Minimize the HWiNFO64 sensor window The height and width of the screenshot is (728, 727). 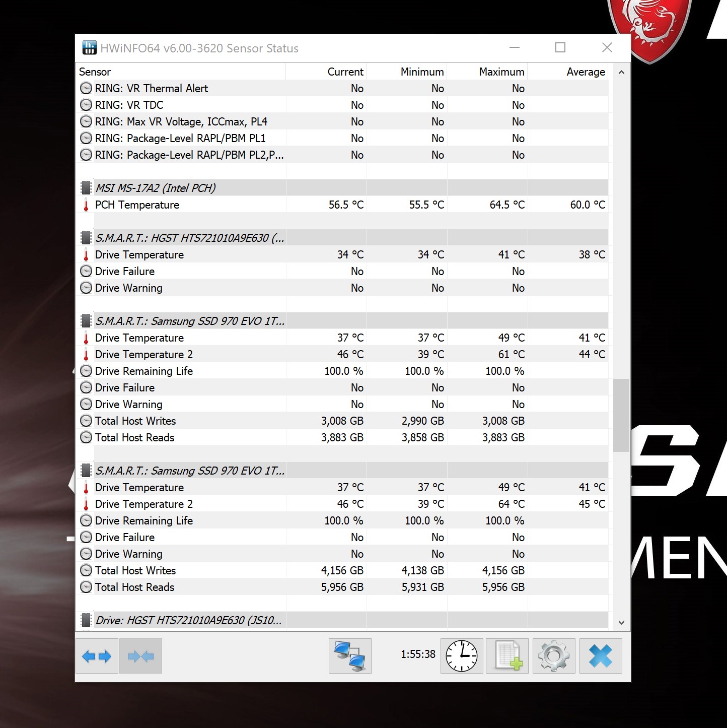[x=515, y=47]
